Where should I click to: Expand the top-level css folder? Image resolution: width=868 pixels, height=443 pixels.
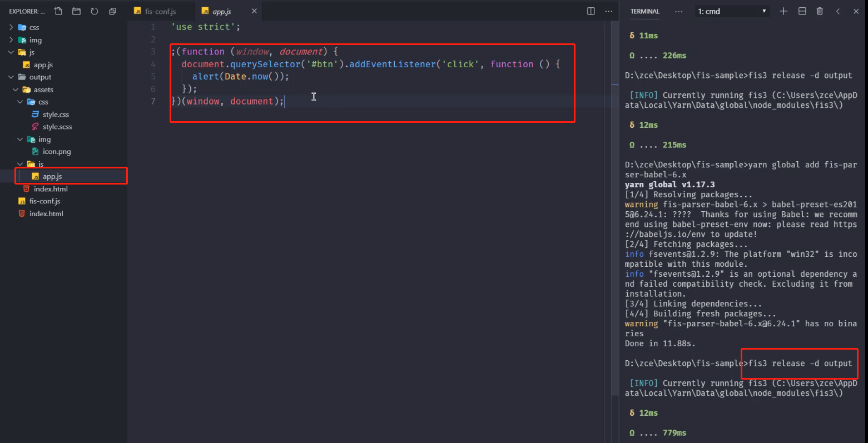pyautogui.click(x=11, y=27)
